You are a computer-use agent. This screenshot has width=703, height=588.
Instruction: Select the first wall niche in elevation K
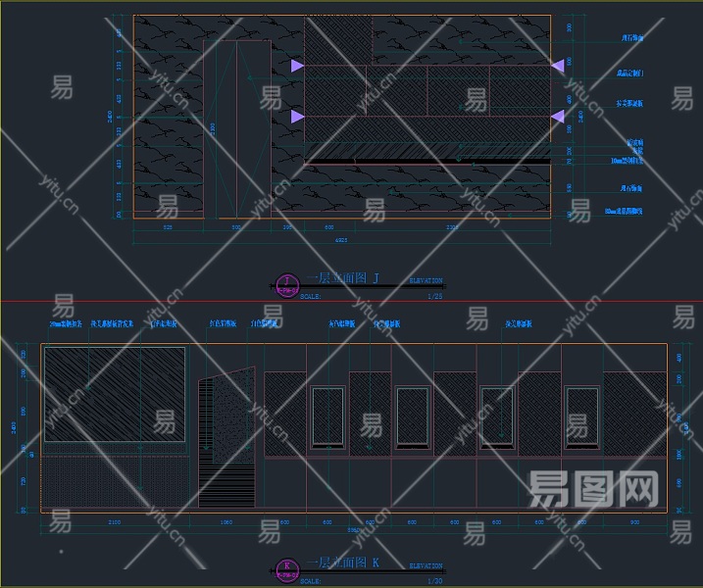tap(327, 417)
